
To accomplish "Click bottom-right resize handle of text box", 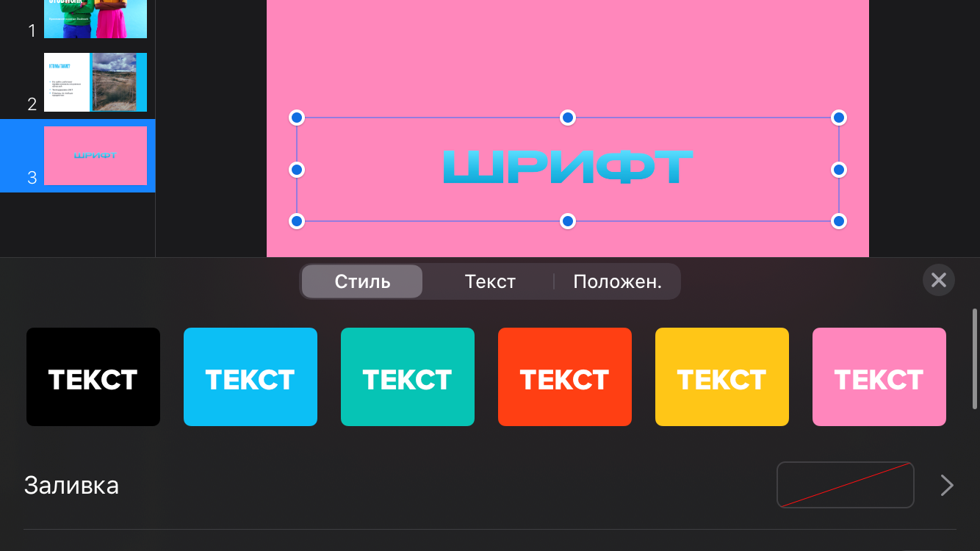I will pos(839,221).
